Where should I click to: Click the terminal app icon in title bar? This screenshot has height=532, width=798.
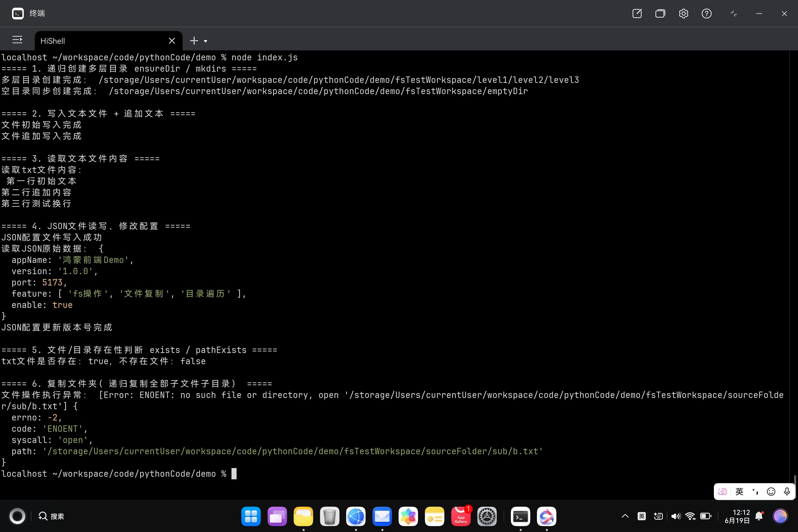tap(18, 14)
